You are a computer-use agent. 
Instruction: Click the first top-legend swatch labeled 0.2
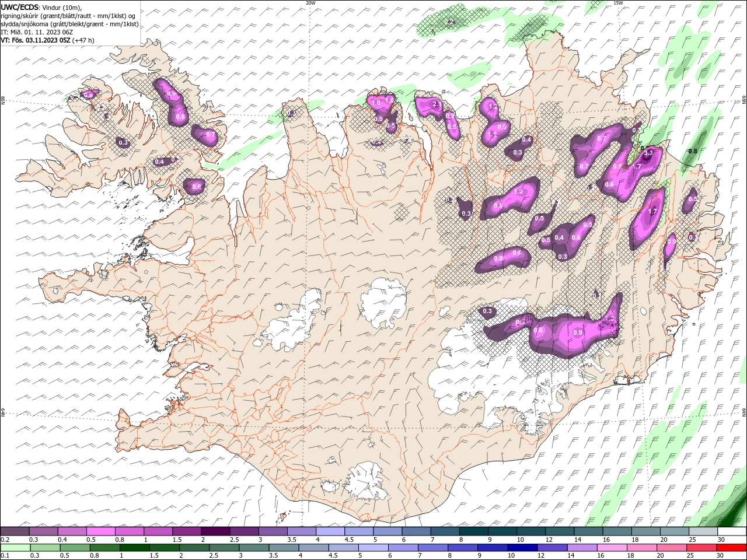point(15,531)
